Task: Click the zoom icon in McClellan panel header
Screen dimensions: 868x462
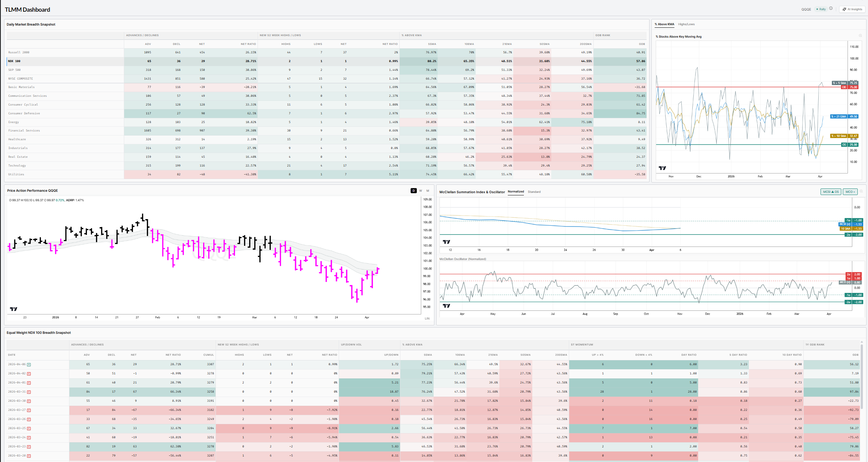Action: click(x=861, y=191)
